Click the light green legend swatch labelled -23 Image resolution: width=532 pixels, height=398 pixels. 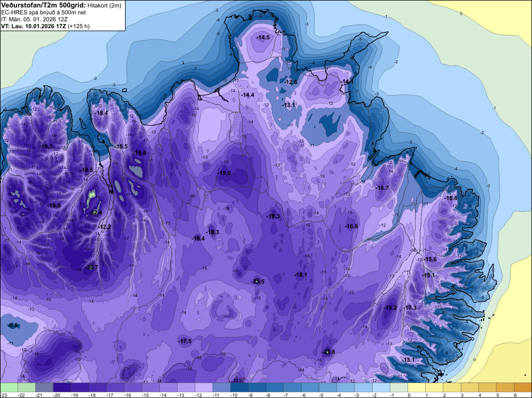coord(9,387)
